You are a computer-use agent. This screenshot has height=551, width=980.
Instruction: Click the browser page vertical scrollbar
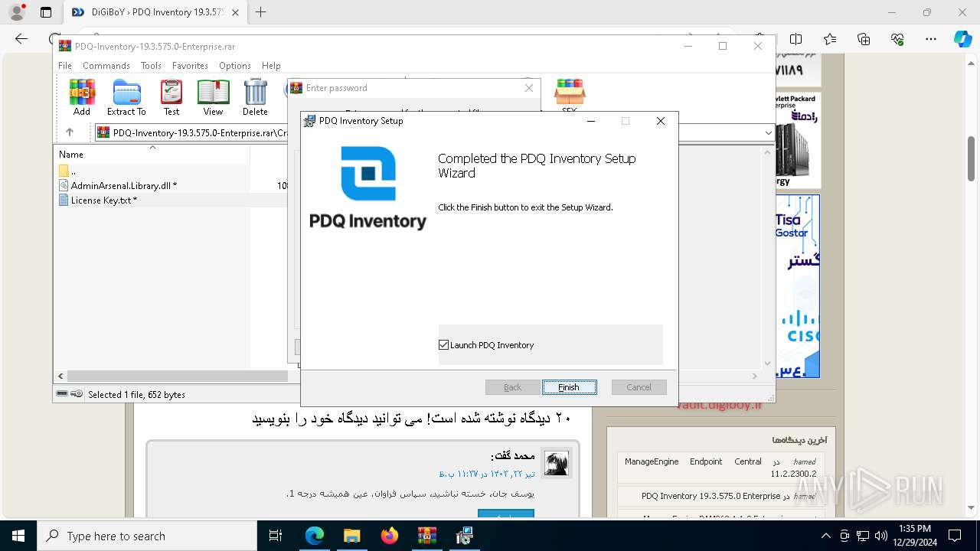[972, 158]
